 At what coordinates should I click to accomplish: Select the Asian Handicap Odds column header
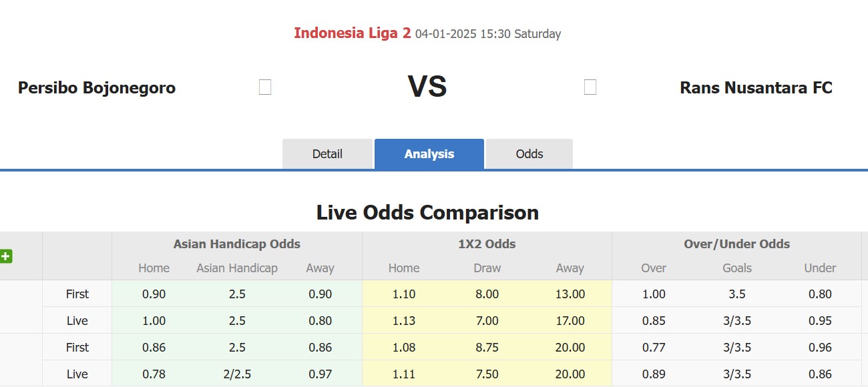pos(236,244)
